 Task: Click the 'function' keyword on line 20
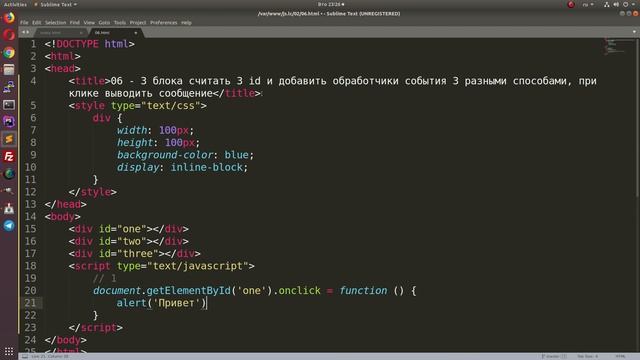point(363,291)
